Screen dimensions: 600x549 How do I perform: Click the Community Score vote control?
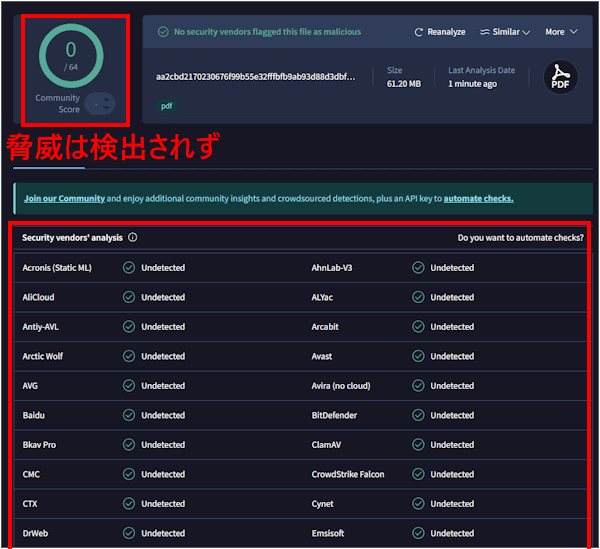coord(100,104)
